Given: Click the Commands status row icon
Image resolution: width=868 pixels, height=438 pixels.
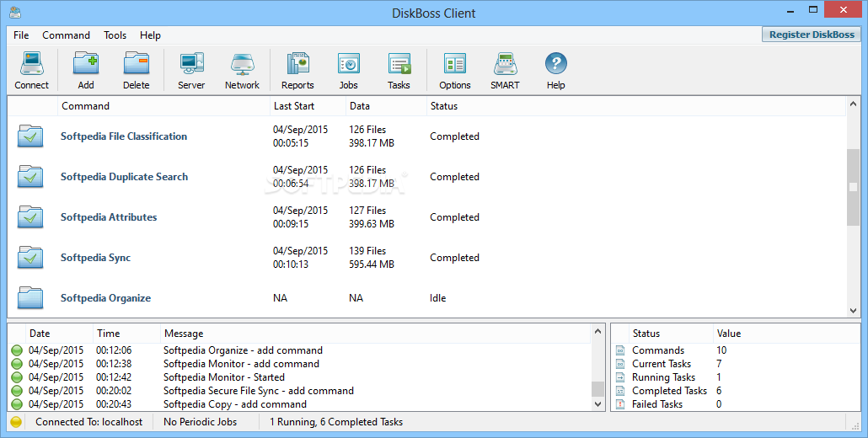Looking at the screenshot, I should coord(620,350).
